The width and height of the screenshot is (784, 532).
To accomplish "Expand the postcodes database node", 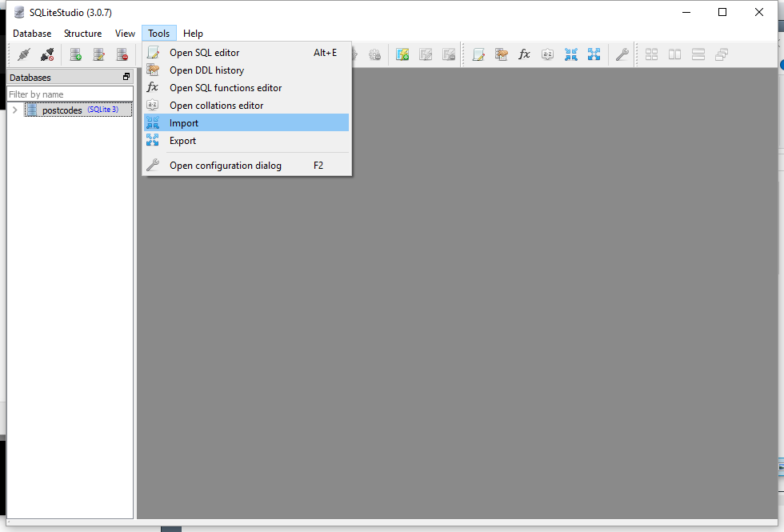I will coord(14,110).
